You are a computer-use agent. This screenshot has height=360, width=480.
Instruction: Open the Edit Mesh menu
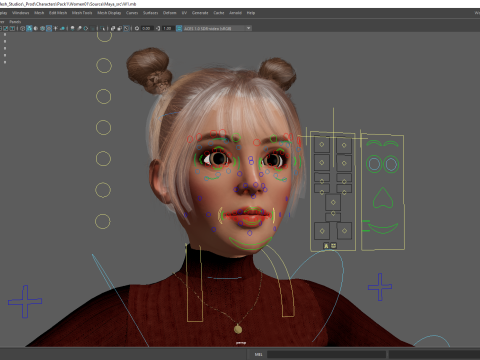click(x=58, y=13)
